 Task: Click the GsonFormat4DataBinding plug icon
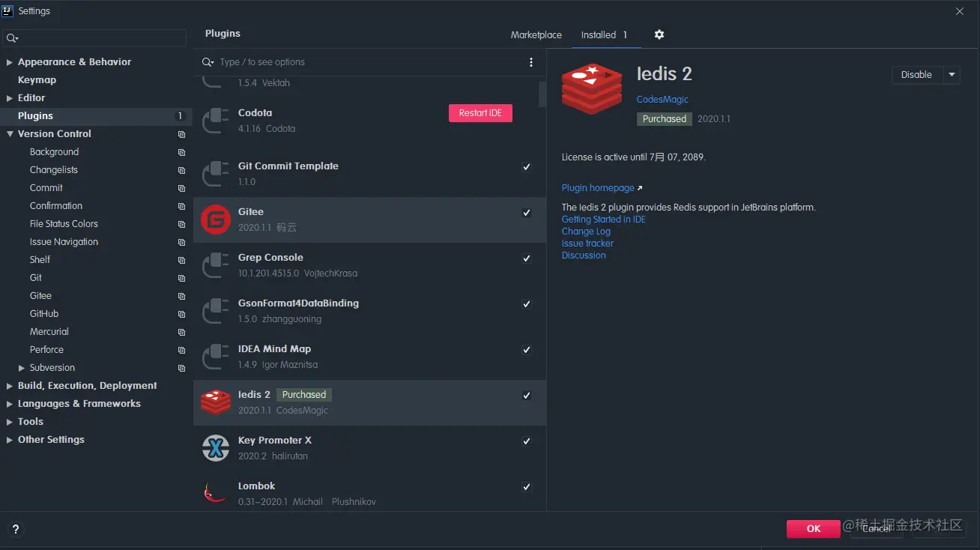coord(216,311)
